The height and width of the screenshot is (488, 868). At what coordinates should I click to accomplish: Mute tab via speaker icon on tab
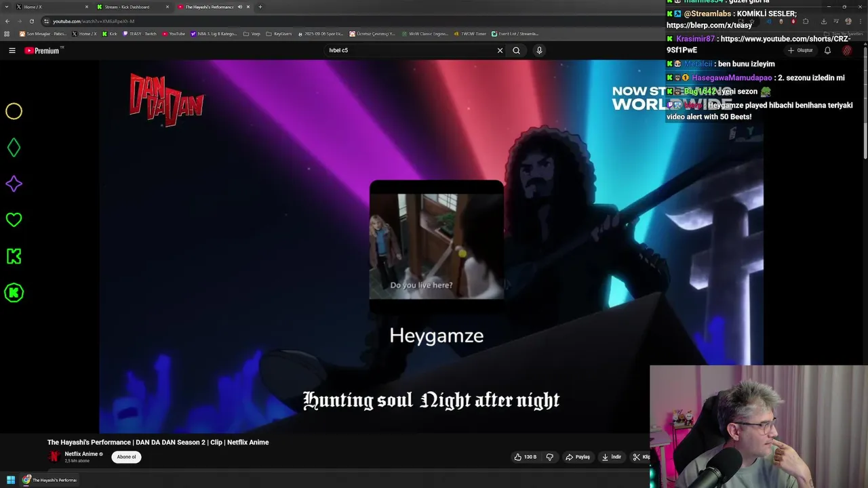(x=240, y=7)
